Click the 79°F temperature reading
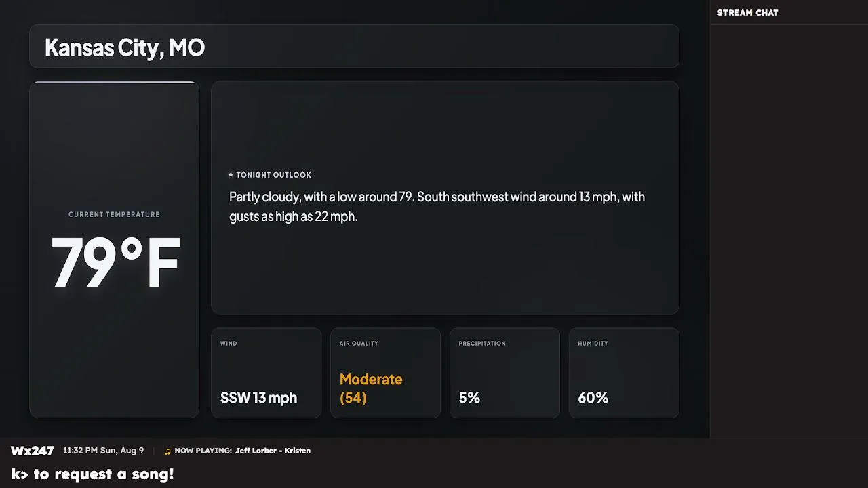The height and width of the screenshot is (488, 868). 115,263
